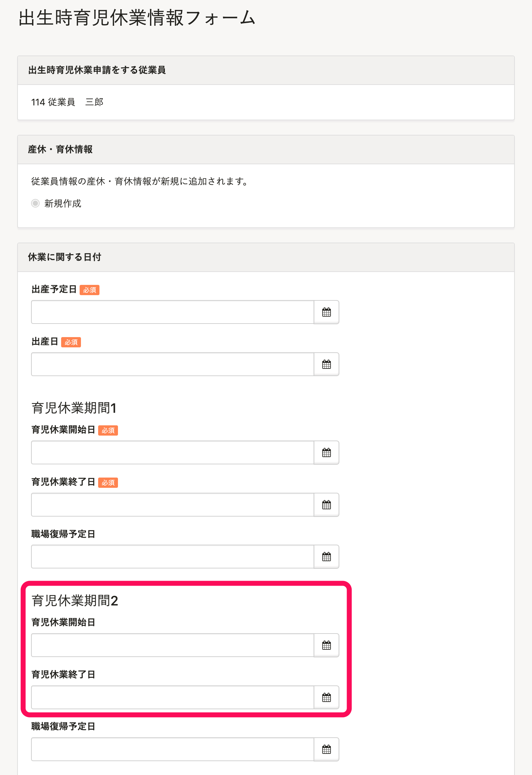Image resolution: width=532 pixels, height=775 pixels.
Task: Open calendar for bottom-most 職場復帰予定日 field
Action: pos(326,749)
